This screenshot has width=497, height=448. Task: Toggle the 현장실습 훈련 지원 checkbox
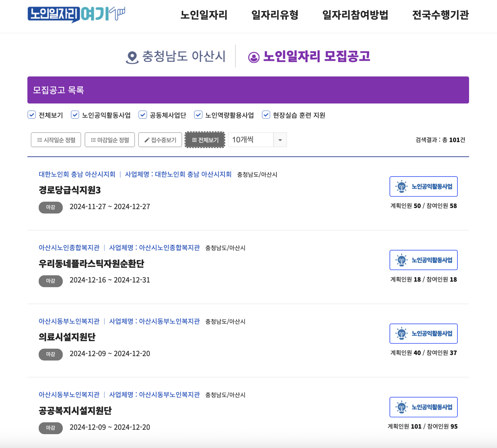click(266, 114)
